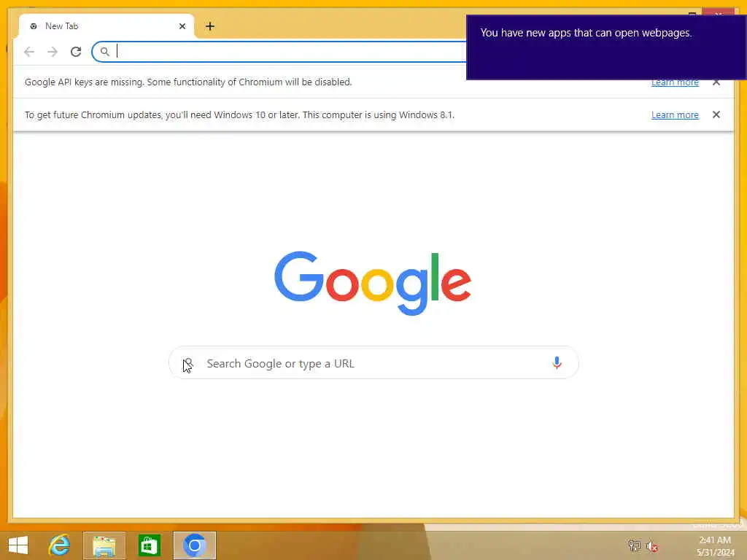Open a new tab with the plus button
The height and width of the screenshot is (560, 747).
(210, 26)
